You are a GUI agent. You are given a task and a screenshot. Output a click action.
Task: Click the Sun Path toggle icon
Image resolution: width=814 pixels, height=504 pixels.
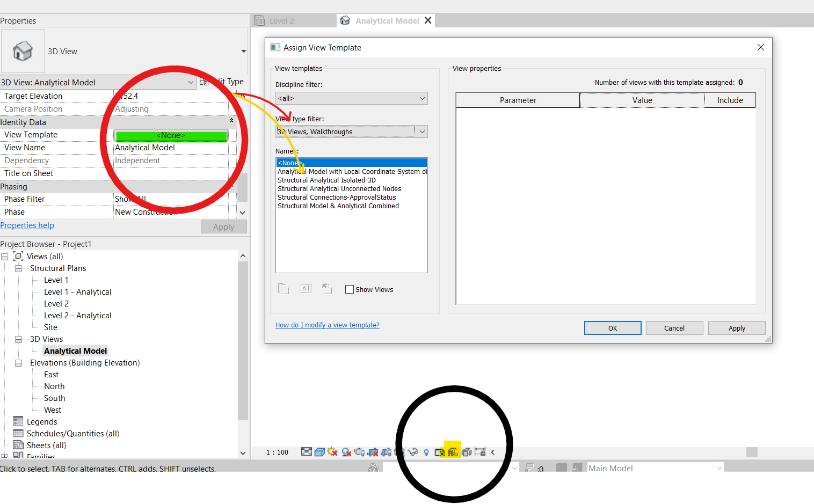pyautogui.click(x=332, y=452)
